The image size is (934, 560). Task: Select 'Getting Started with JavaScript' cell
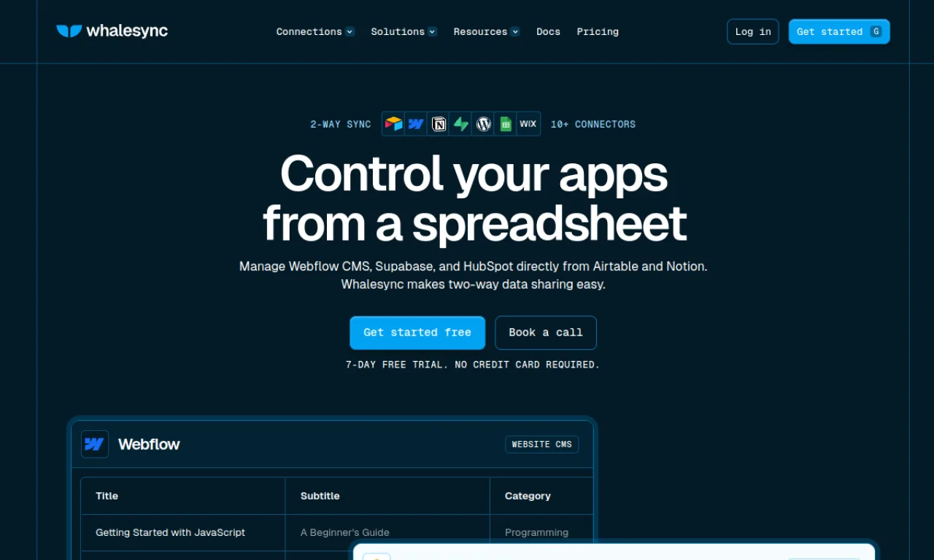click(x=182, y=532)
